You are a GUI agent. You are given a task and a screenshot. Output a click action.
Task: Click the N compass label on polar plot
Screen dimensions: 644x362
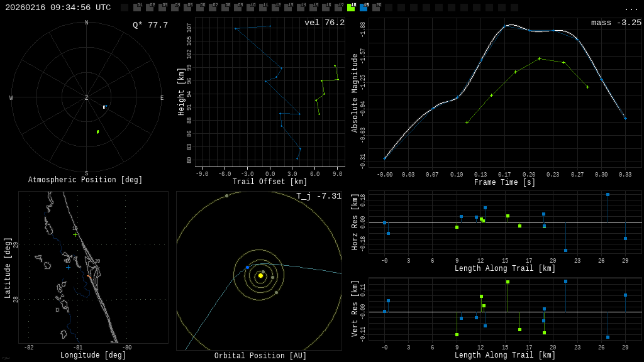click(86, 23)
